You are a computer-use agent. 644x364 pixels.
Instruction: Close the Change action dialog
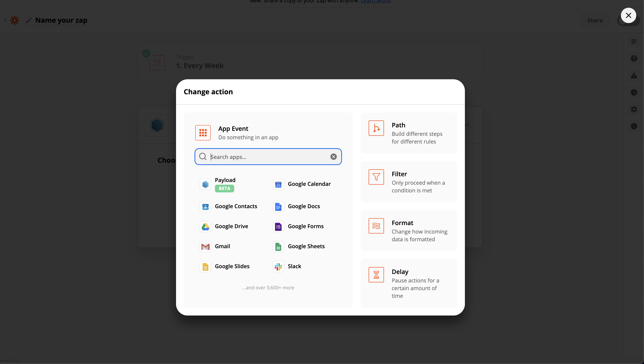click(628, 15)
